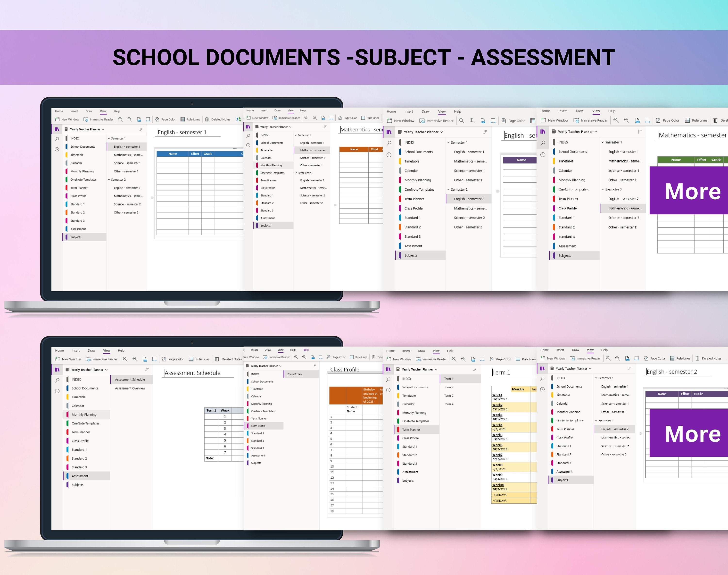
Task: Click the recent notes clock icon
Action: [57, 150]
